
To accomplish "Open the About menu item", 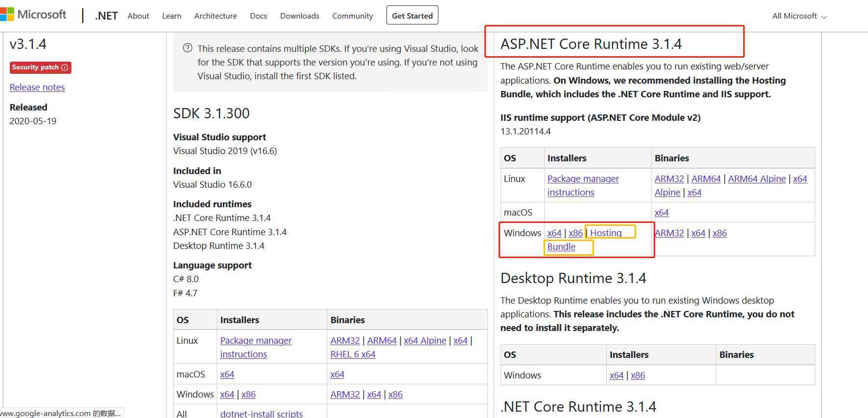I will (x=138, y=16).
